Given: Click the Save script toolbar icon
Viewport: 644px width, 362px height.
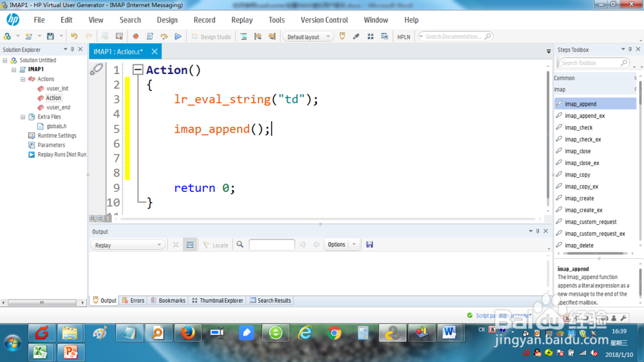Looking at the screenshot, I should point(50,37).
